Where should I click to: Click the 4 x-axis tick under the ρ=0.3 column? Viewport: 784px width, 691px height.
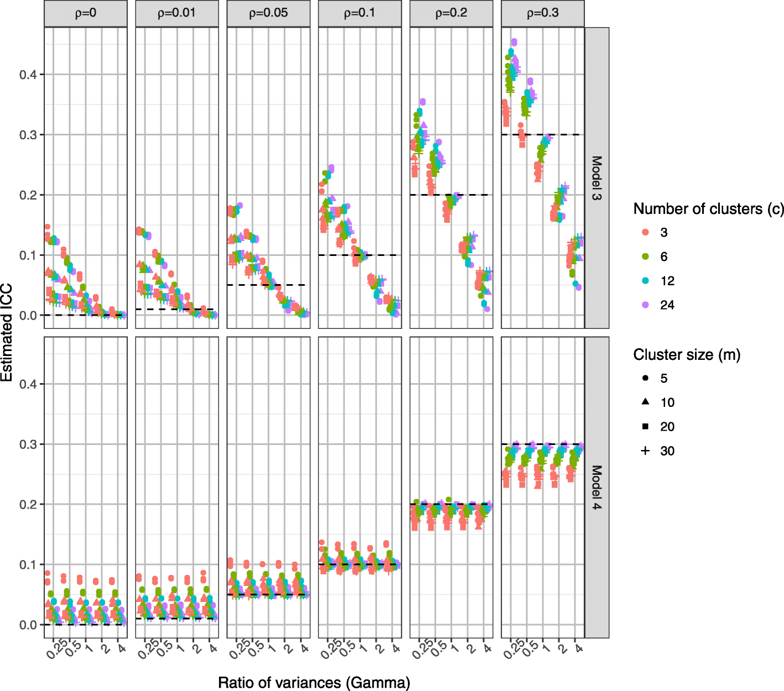[x=578, y=647]
